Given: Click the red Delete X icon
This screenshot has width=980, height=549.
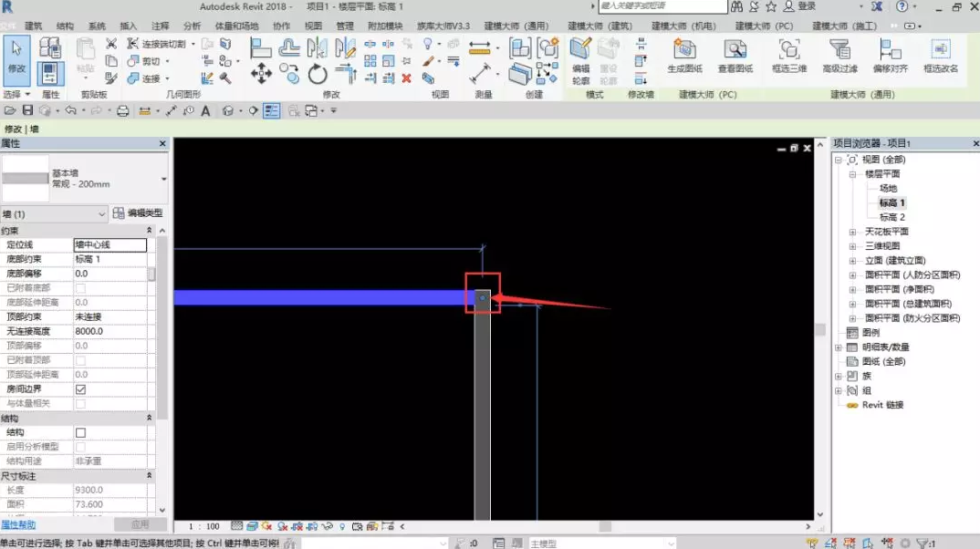Looking at the screenshot, I should 407,78.
